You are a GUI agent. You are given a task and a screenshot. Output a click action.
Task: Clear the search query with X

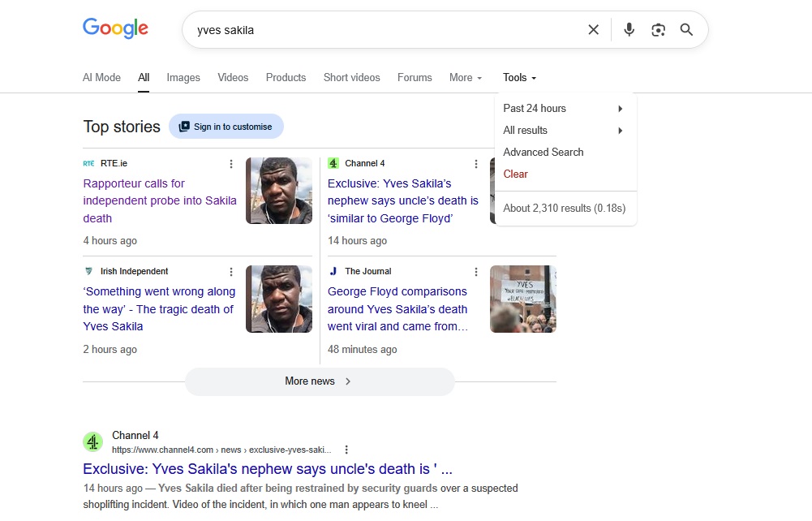pos(594,30)
